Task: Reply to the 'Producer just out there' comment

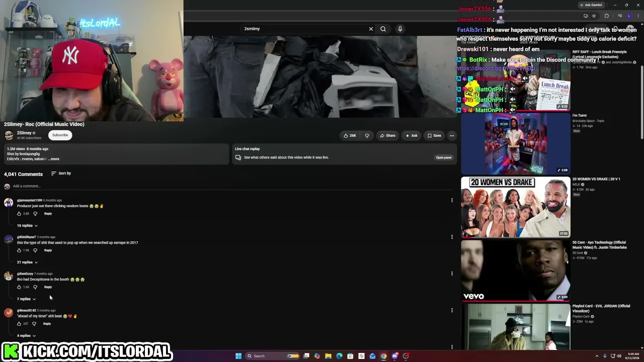Action: tap(48, 214)
